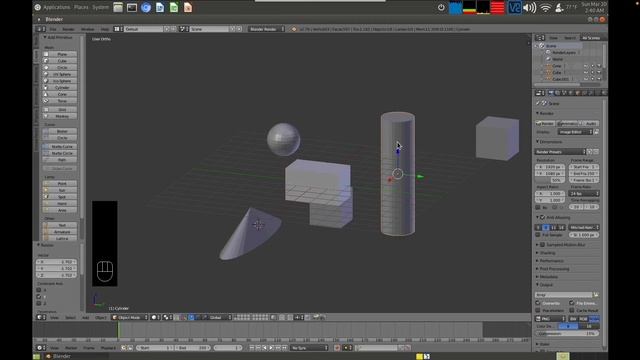Add a Hemi lamp
Viewport: 640px width, 360px height.
pyautogui.click(x=60, y=203)
